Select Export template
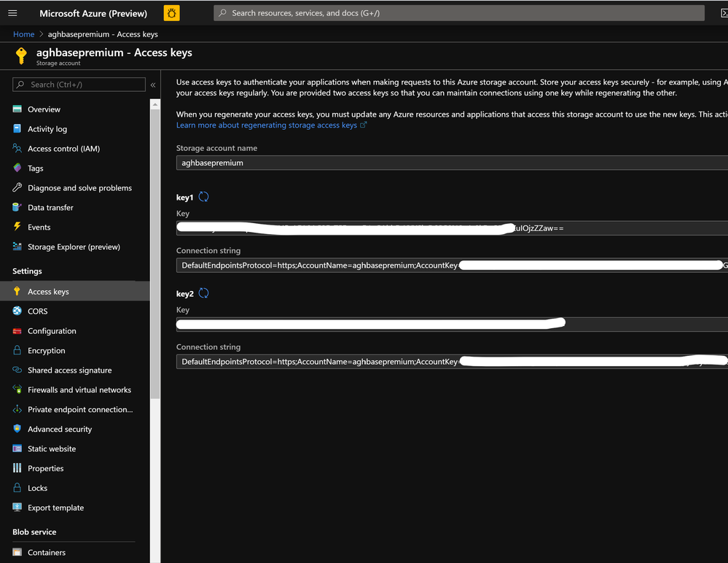 coord(74,508)
